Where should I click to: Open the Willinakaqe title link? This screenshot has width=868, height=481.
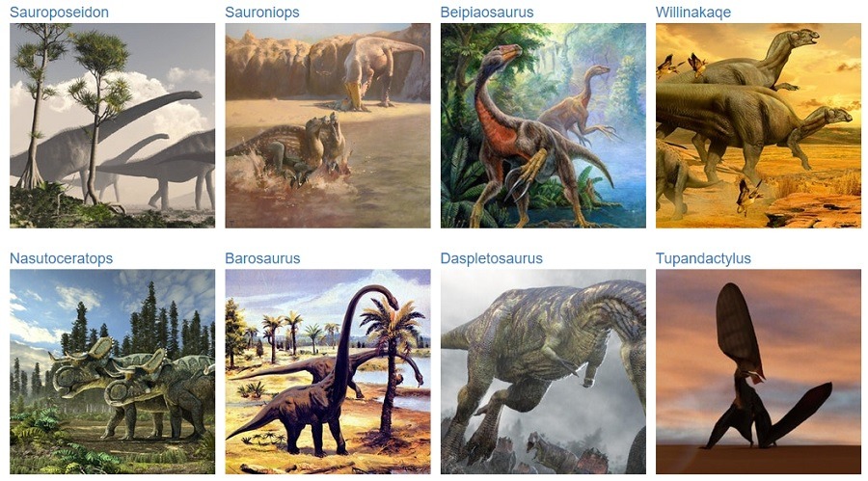pyautogui.click(x=693, y=13)
